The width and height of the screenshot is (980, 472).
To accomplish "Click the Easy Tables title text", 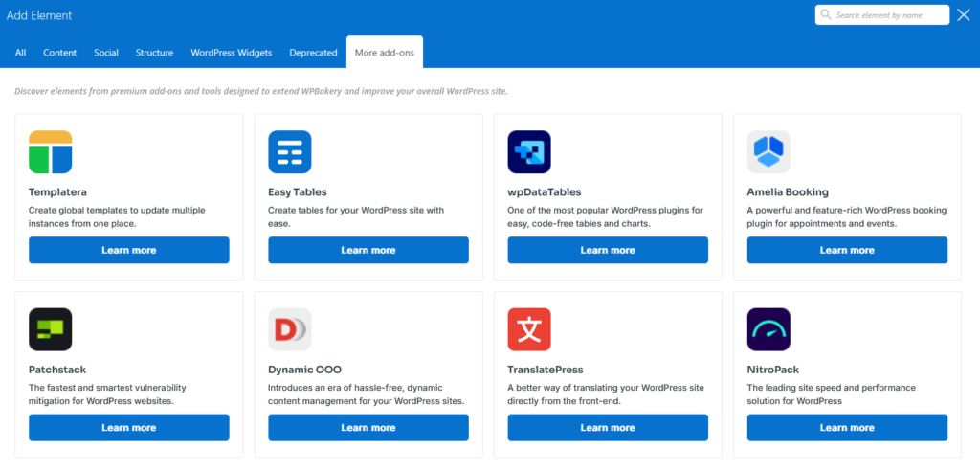I will 298,191.
